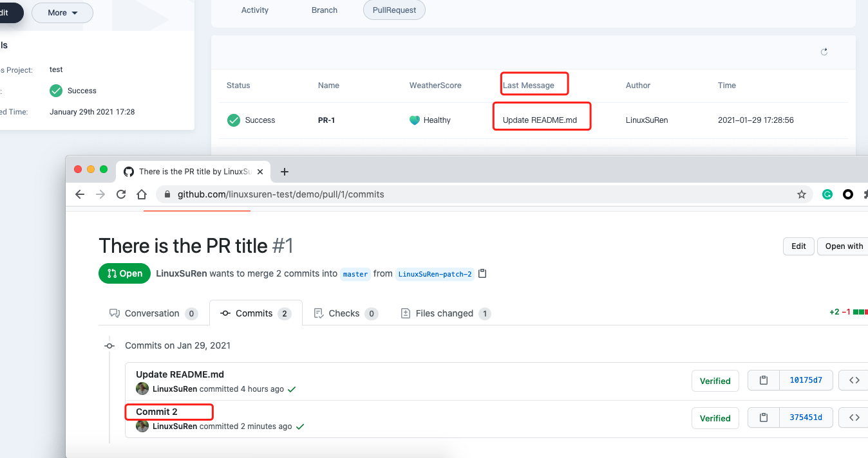Click the WeatherScore column header
Screen dimensions: 868x458
[435, 86]
